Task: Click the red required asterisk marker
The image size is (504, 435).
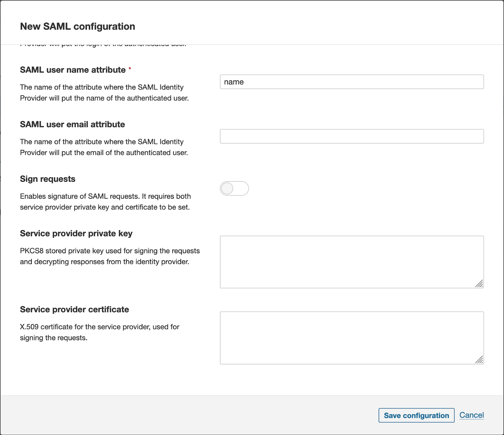Action: (130, 69)
